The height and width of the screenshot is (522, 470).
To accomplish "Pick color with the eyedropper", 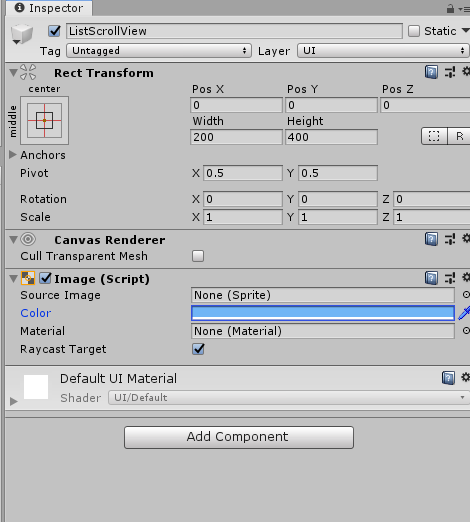I will (x=464, y=313).
